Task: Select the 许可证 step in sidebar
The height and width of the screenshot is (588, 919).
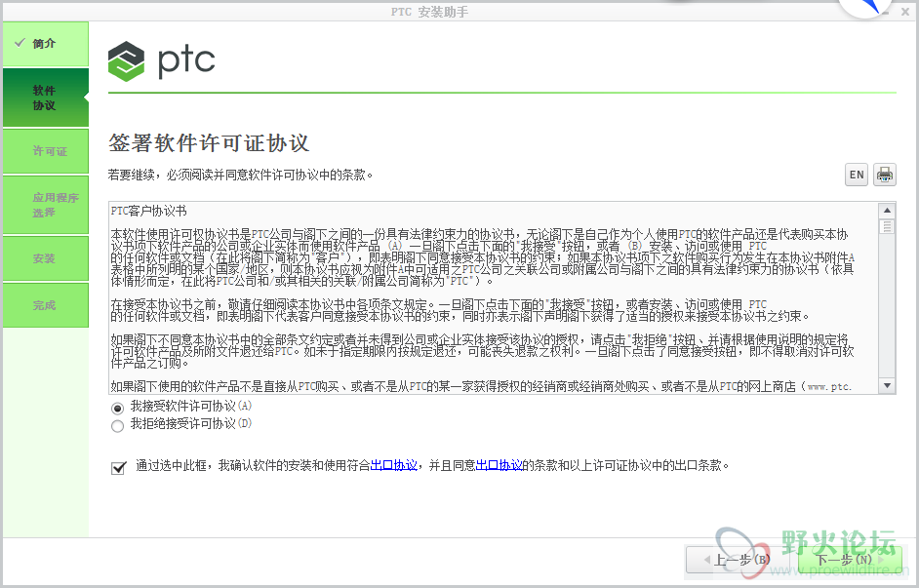Action: point(46,152)
